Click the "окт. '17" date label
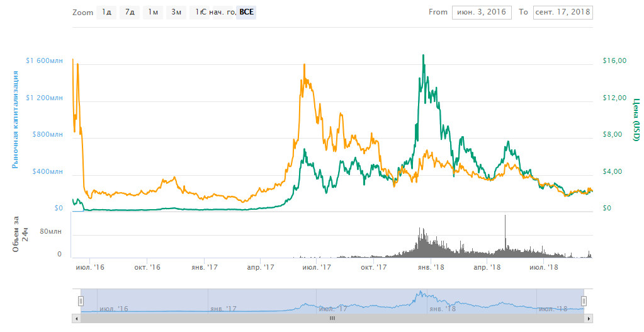Viewport: 644px width, 332px height. point(374,268)
